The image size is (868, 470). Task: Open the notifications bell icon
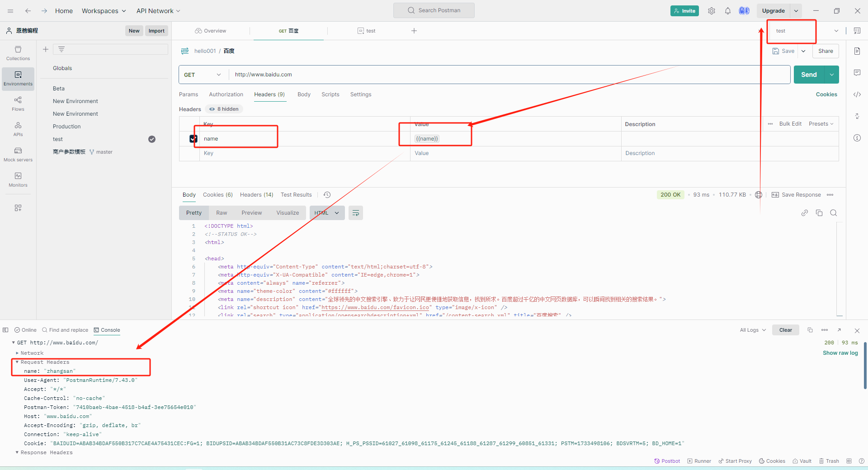point(727,11)
